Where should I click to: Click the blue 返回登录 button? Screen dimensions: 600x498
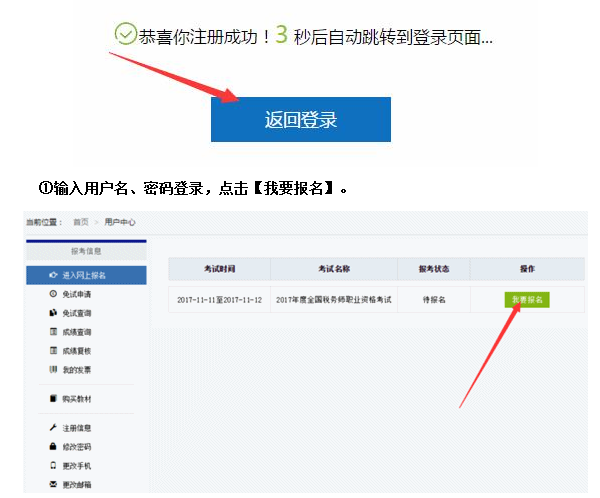tap(300, 120)
